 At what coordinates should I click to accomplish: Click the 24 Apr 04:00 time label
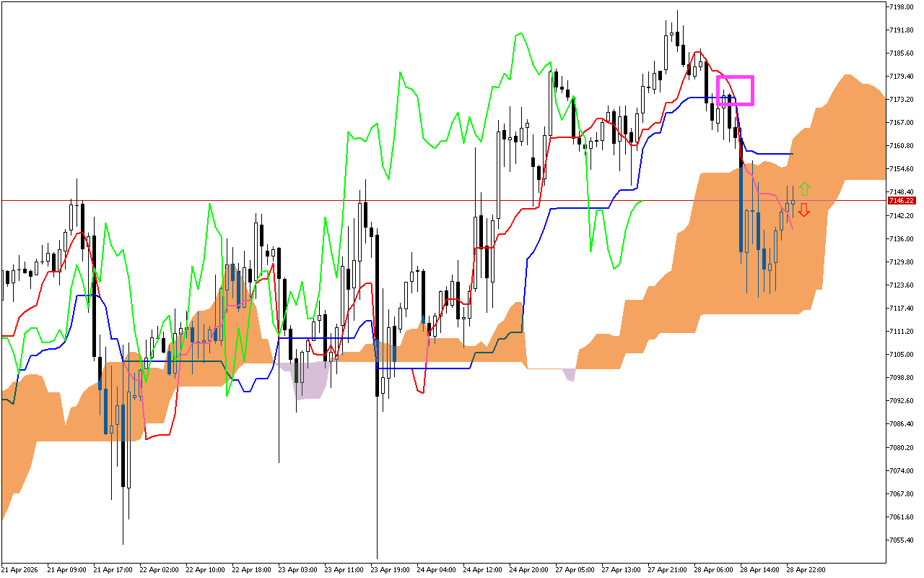[438, 569]
